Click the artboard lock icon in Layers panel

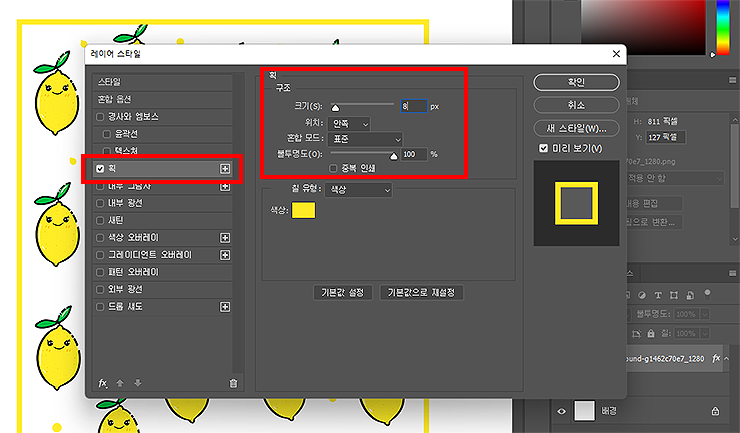click(x=636, y=334)
